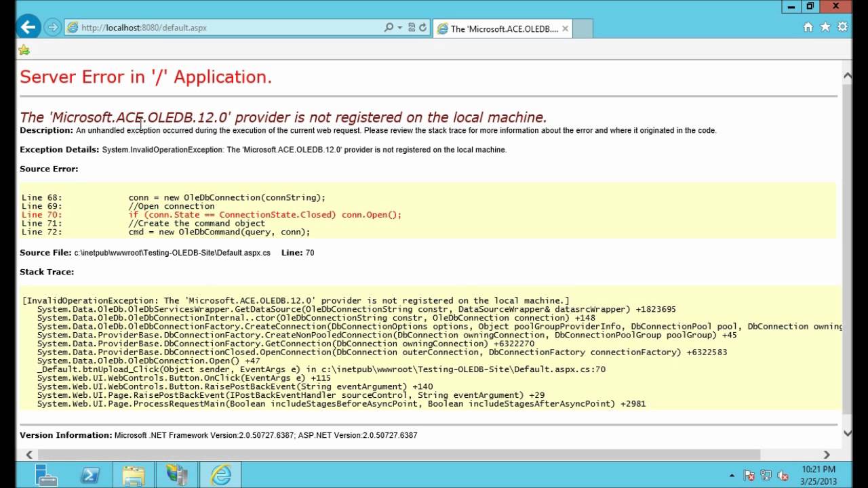This screenshot has width=868, height=488.
Task: Open the address bar autocomplete dropdown arrow
Action: [x=399, y=28]
